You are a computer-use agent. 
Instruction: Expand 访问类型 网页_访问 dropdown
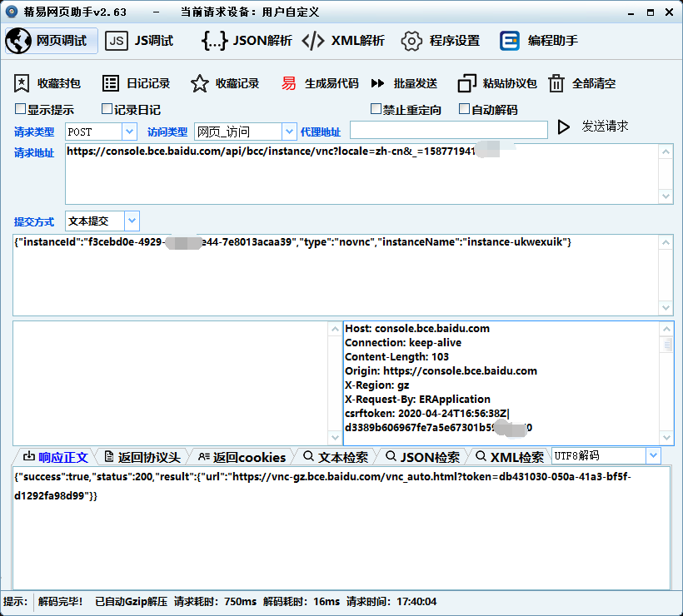pos(289,132)
